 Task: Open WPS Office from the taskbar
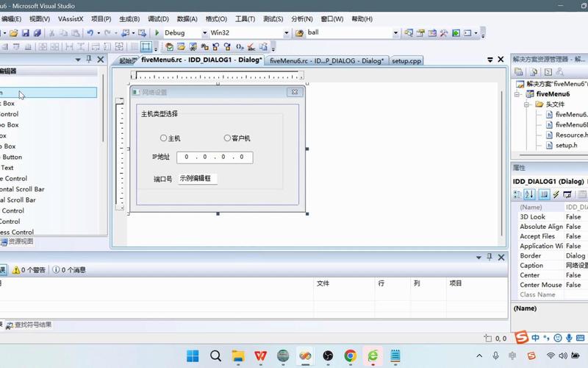click(260, 355)
